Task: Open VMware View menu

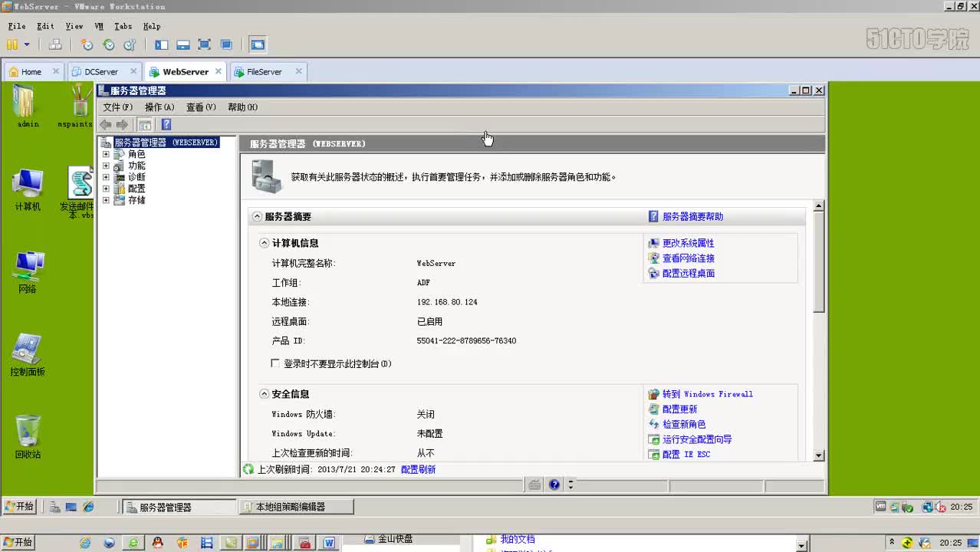Action: point(74,26)
